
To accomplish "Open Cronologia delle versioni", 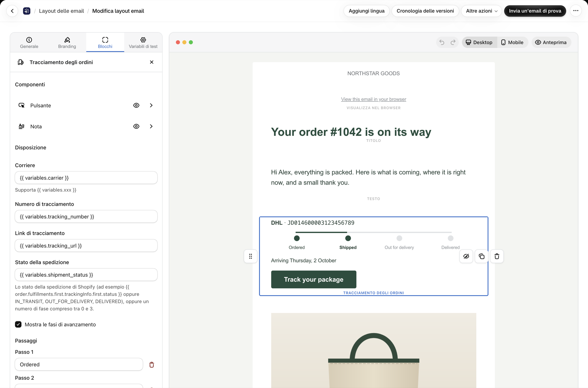I will tap(425, 11).
